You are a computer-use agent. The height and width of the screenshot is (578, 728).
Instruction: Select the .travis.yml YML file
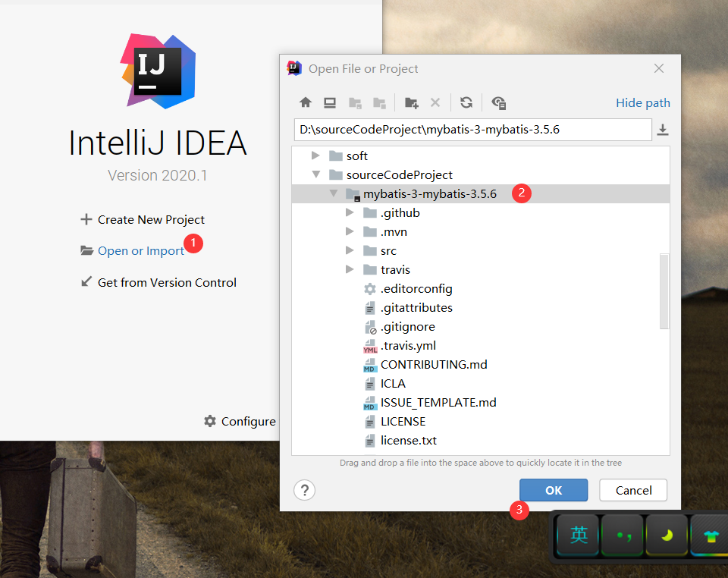point(400,346)
